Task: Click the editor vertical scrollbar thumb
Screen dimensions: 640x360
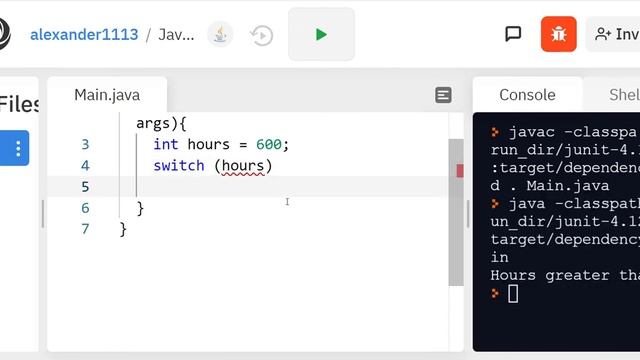Action: pyautogui.click(x=456, y=212)
